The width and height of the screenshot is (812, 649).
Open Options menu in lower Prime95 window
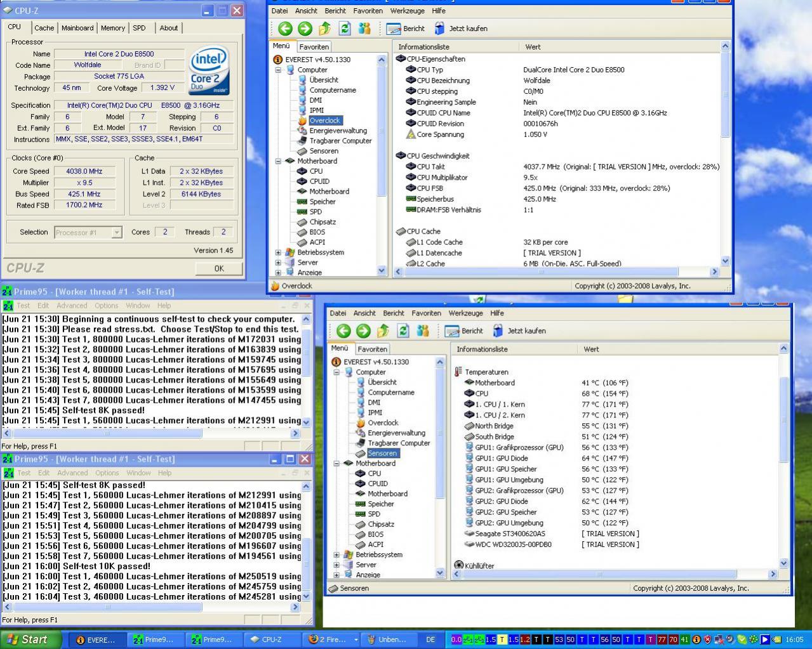click(x=107, y=473)
